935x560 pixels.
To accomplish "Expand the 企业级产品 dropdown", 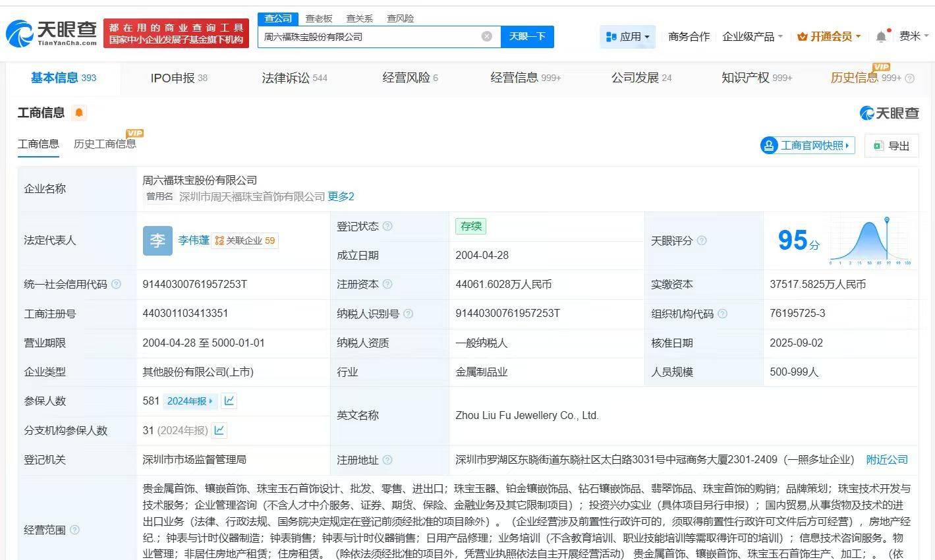I will 752,37.
